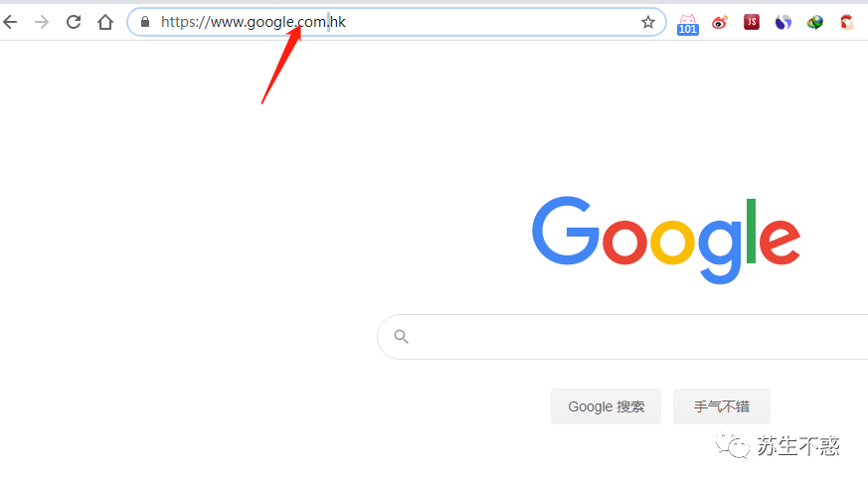Click the 苏生不惑 watermark text
Screen dimensions: 868x484
click(797, 446)
